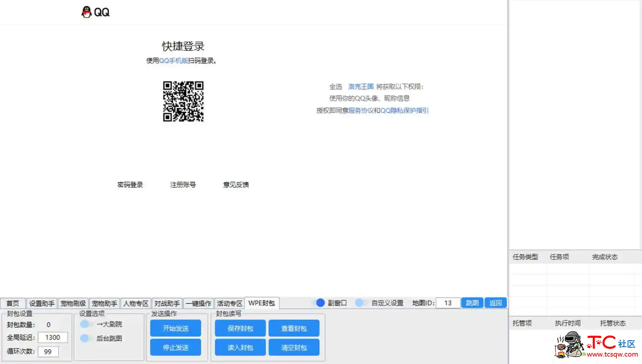Click the 托管项 column header

coord(522,323)
